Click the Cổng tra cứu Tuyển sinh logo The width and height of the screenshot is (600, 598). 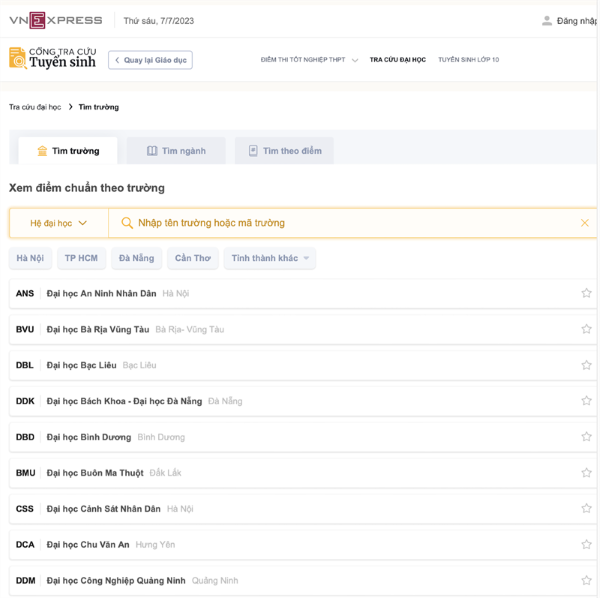[x=51, y=59]
